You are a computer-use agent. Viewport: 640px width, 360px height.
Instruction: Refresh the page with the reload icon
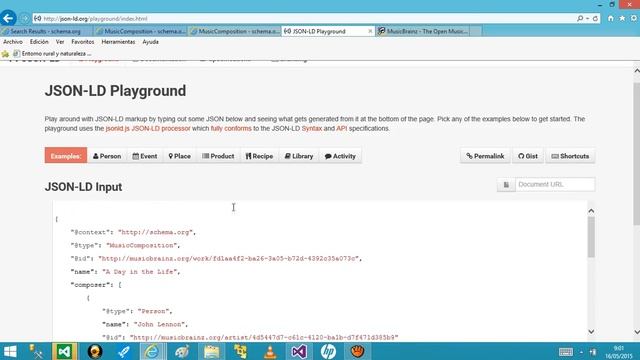coord(596,18)
